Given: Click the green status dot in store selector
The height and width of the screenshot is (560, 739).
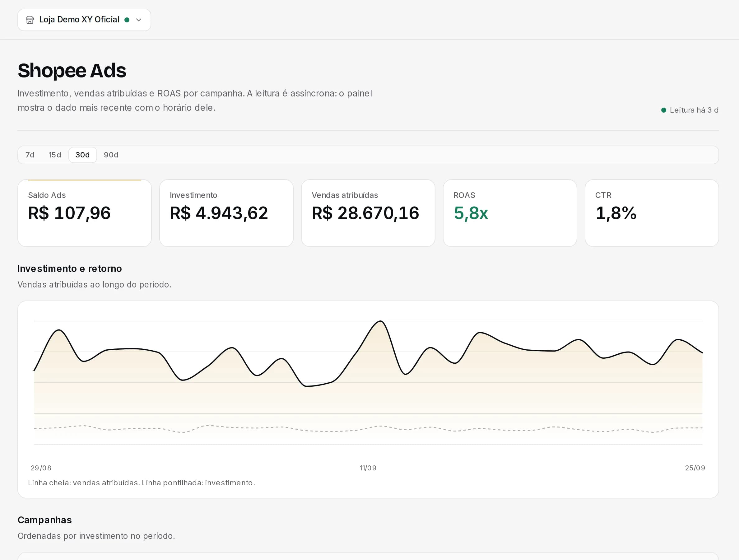Looking at the screenshot, I should 127,20.
